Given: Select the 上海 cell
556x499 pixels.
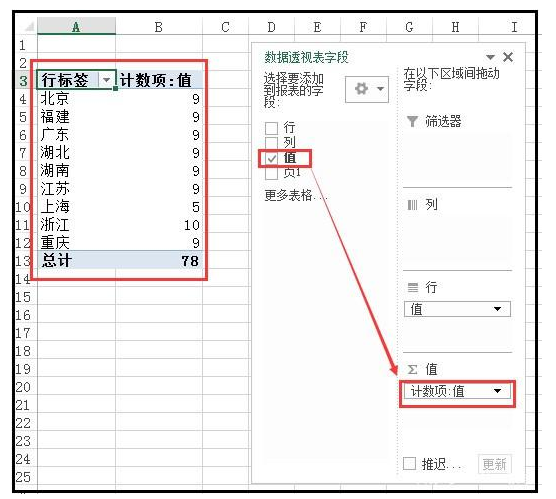Looking at the screenshot, I should (x=76, y=207).
